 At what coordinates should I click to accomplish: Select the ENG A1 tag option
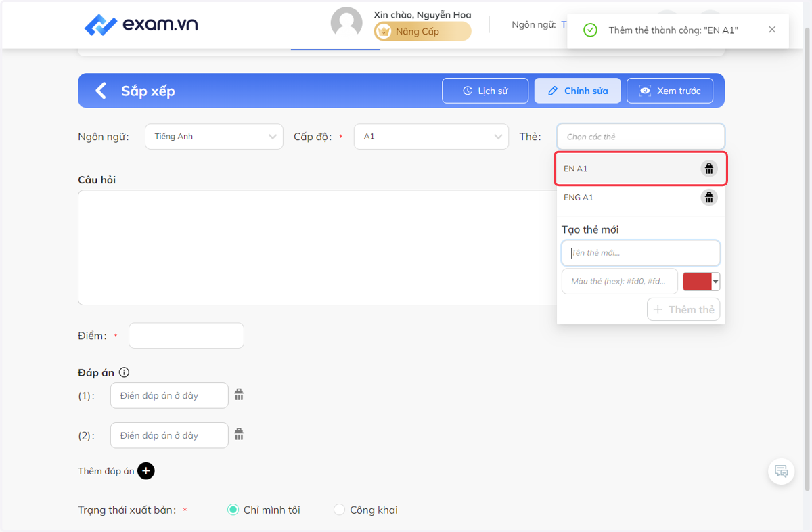(641, 198)
